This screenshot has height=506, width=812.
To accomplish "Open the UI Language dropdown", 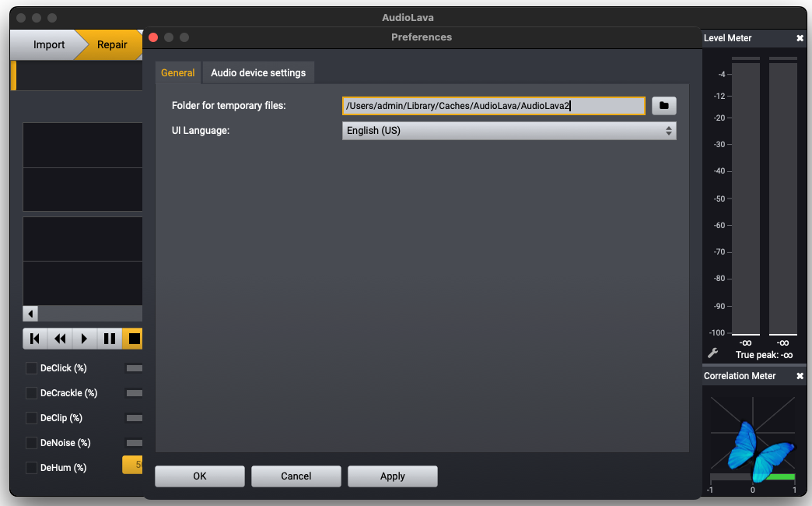I will (x=509, y=131).
